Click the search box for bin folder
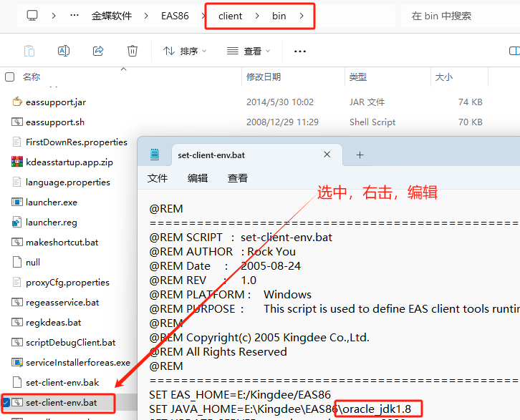This screenshot has width=520, height=420. click(x=458, y=16)
